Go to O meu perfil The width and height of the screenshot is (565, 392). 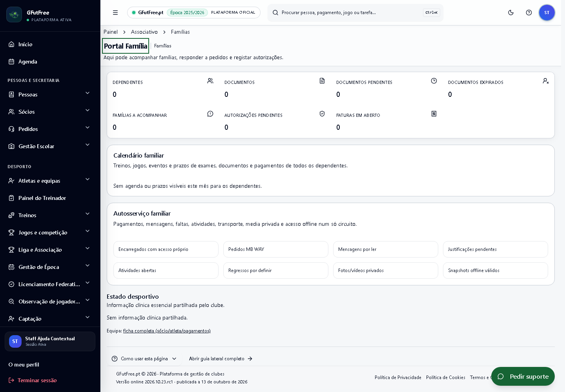point(24,365)
